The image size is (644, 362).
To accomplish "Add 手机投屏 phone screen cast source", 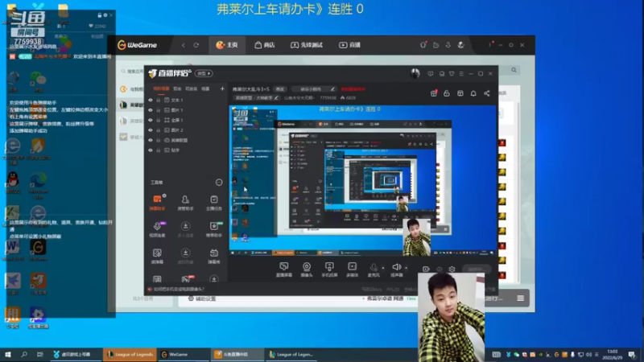I will (x=329, y=269).
